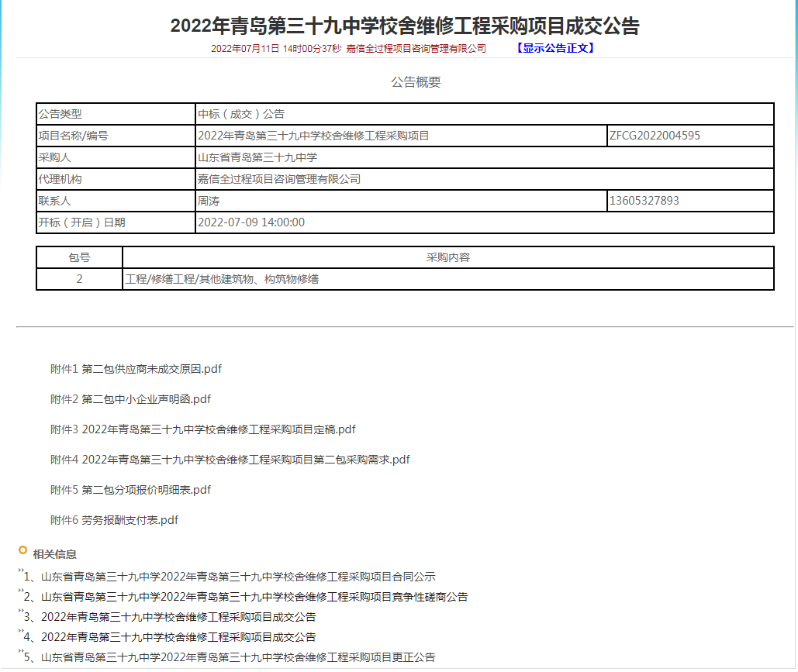Viewport: 798px width, 672px height.
Task: Open 第二包分项报价明细表.pdf attachment
Action: tap(130, 490)
